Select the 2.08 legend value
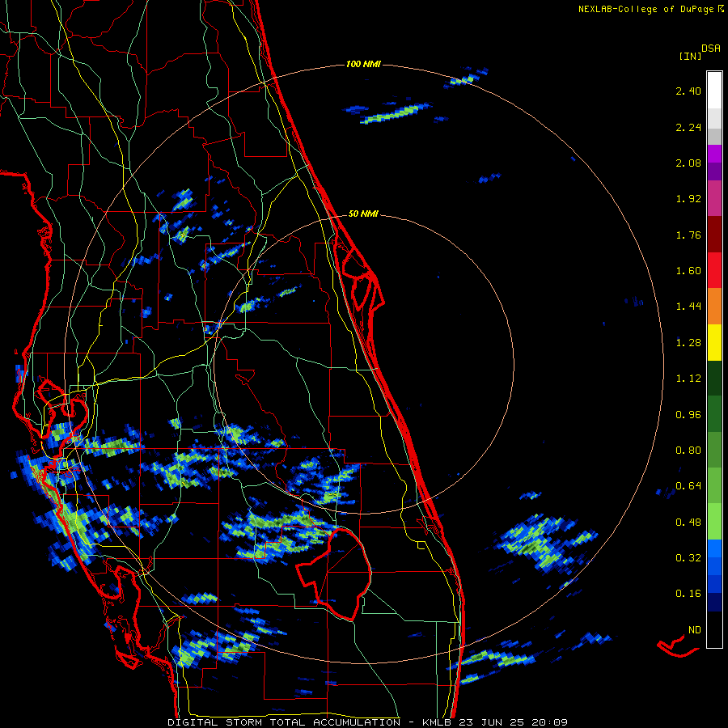The width and height of the screenshot is (728, 728). (688, 163)
